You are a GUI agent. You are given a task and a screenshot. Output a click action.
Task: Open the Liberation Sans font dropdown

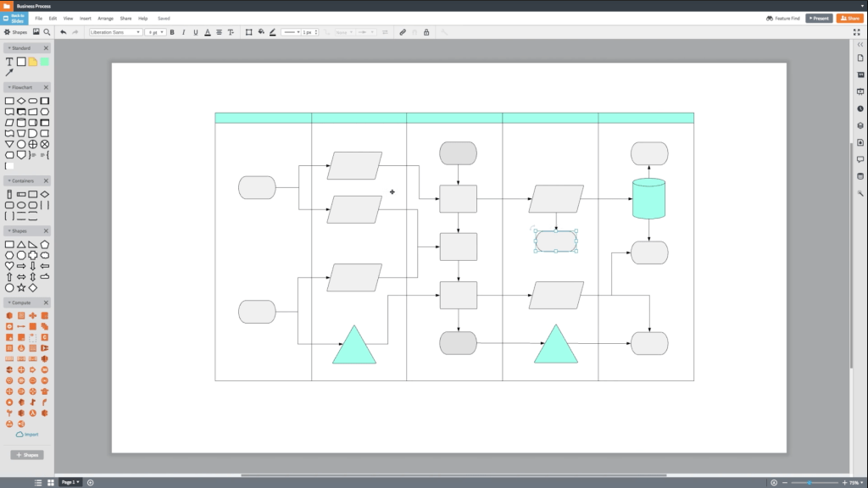115,32
